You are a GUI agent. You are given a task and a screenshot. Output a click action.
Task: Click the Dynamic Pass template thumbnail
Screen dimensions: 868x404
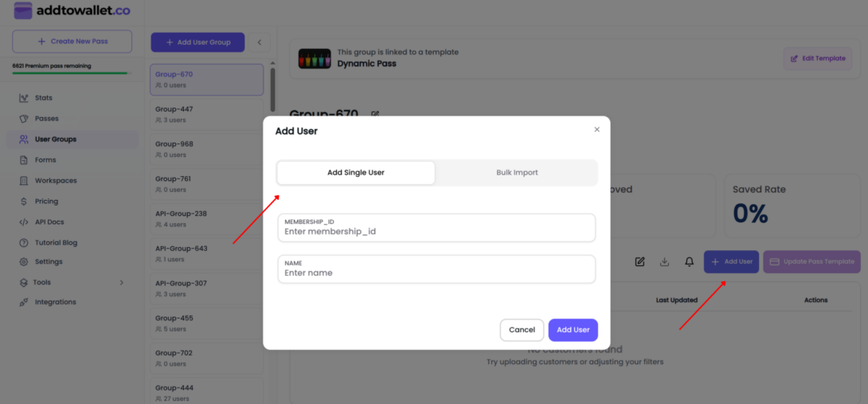[315, 58]
